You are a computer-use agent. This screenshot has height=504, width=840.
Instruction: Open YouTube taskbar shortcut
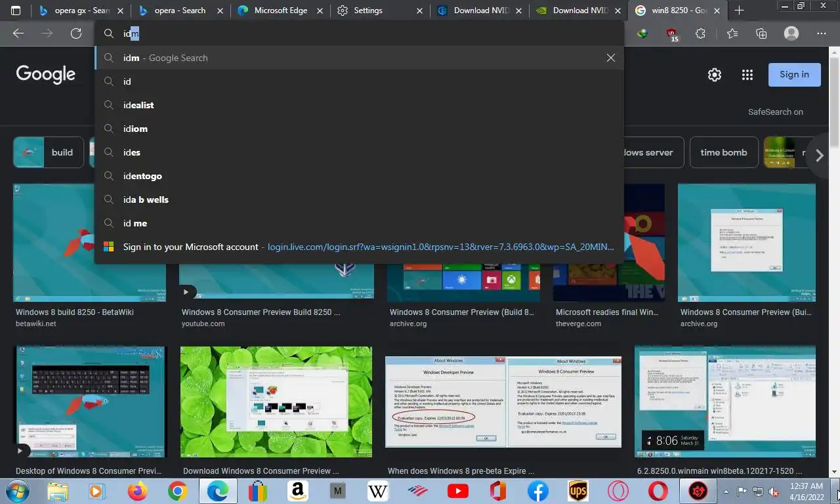457,490
